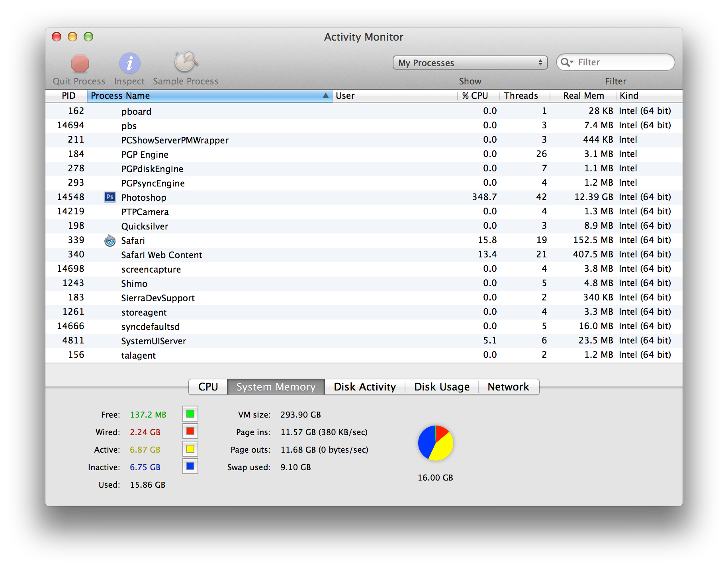Click the 2.24 GB wired value

pos(145,432)
